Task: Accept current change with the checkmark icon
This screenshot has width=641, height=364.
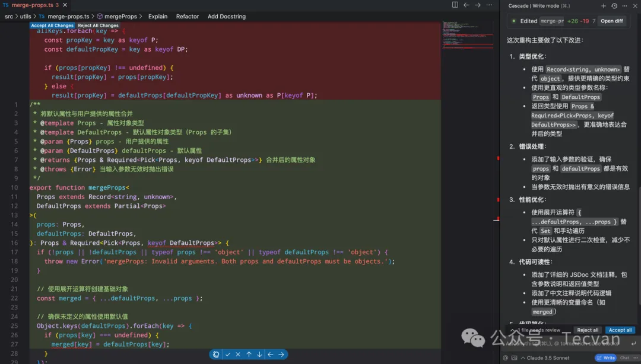Action: (228, 355)
